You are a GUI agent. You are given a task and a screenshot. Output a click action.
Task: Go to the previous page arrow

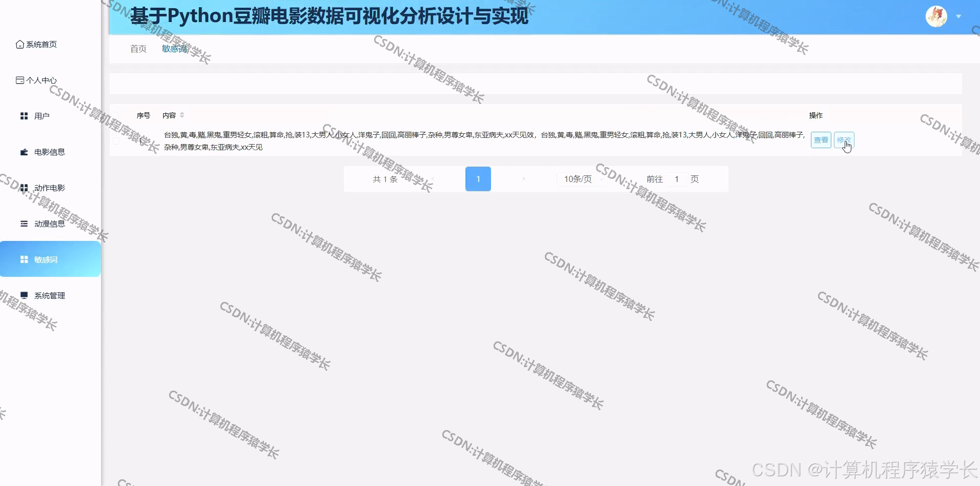pyautogui.click(x=433, y=179)
